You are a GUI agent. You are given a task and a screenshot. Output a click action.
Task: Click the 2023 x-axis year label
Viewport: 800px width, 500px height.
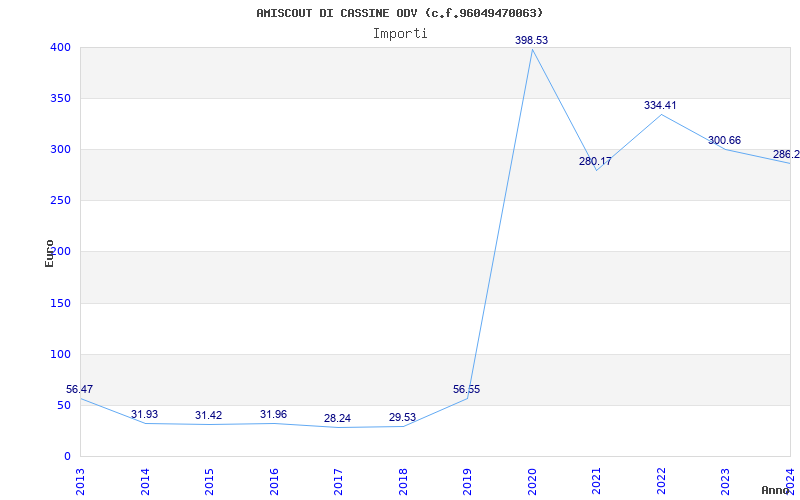coord(726,482)
